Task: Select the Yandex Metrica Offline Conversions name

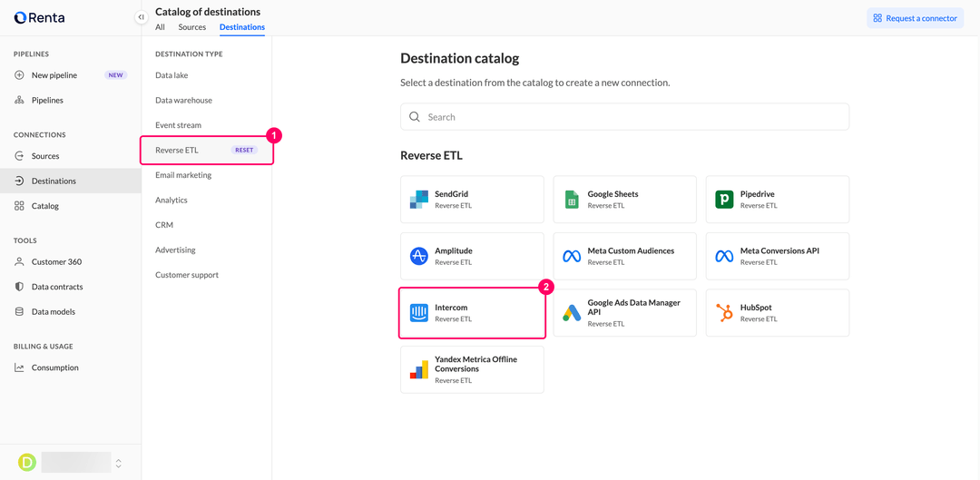Action: coord(475,364)
